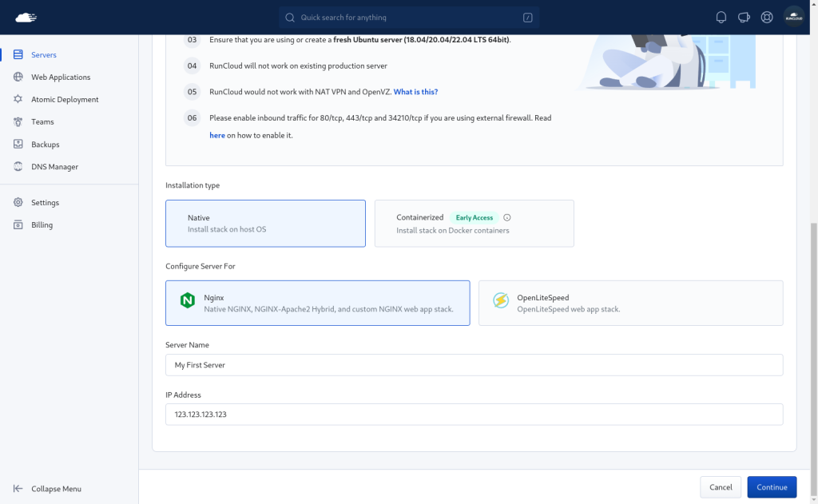Go to Atomic Deployment section
Image resolution: width=818 pixels, height=504 pixels.
tap(65, 100)
